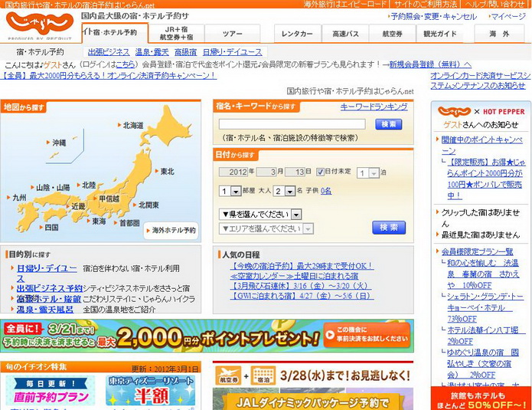
Task: Open 会員様限定プラン一覧 sidebar link
Action: [477, 251]
